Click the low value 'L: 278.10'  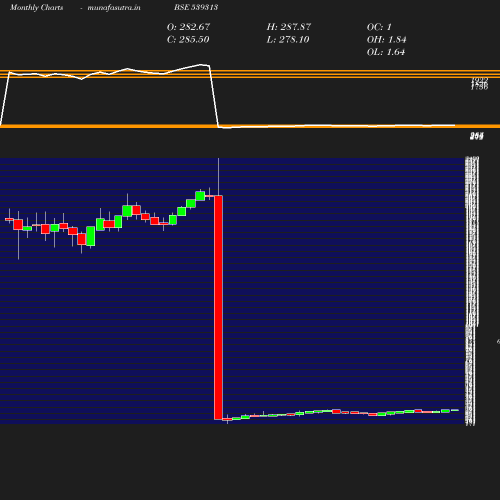click(x=288, y=40)
